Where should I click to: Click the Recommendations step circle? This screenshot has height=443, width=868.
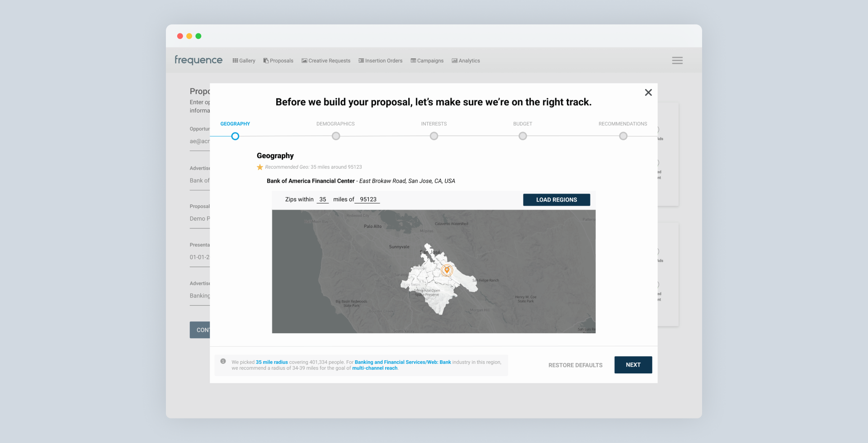(x=623, y=136)
